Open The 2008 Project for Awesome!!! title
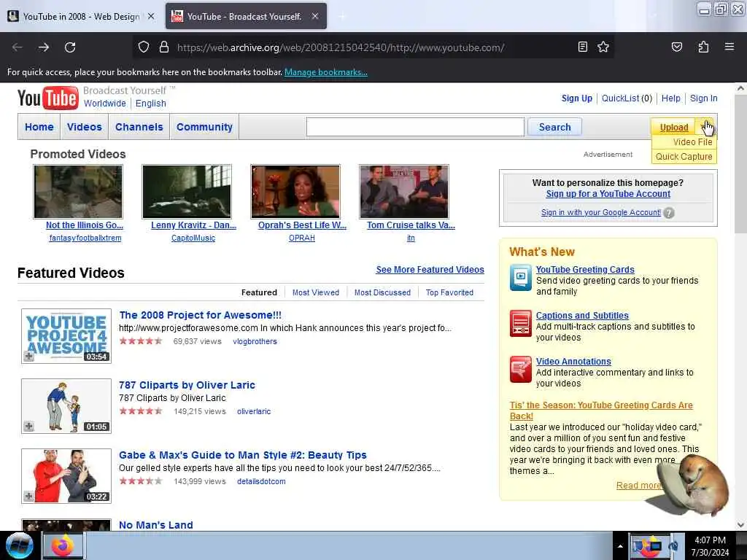The height and width of the screenshot is (560, 747). (x=200, y=315)
